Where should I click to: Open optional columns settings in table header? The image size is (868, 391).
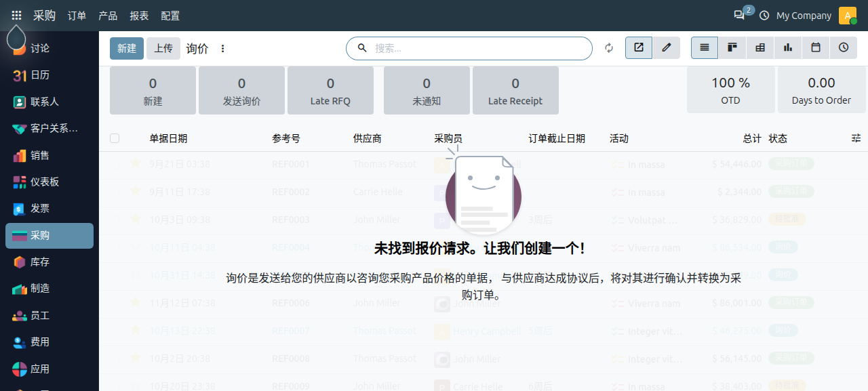[x=856, y=138]
